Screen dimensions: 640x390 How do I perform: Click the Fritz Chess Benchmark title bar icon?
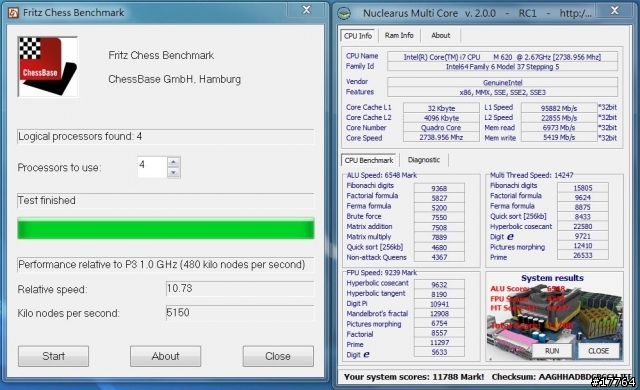point(13,13)
